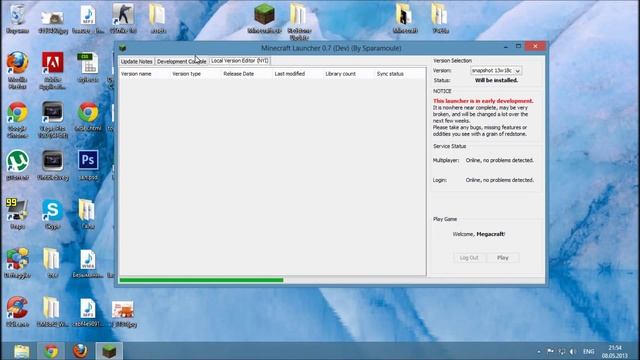Screen dimensions: 640x360
Task: Open the taskbar clock and date
Action: pyautogui.click(x=614, y=351)
